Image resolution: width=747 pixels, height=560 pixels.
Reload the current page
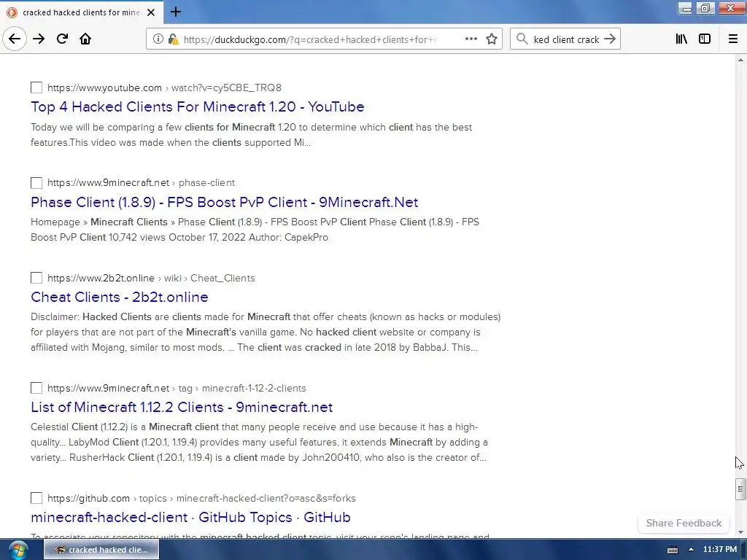click(x=62, y=39)
